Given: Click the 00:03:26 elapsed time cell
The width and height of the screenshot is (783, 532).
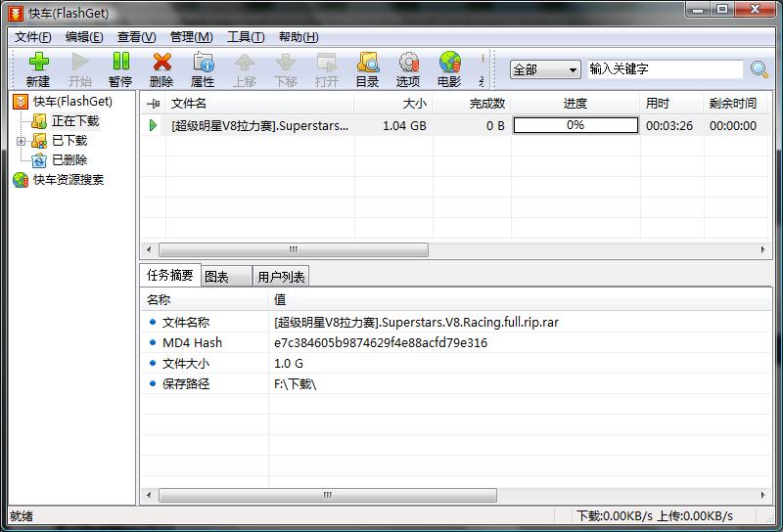Looking at the screenshot, I should 669,126.
